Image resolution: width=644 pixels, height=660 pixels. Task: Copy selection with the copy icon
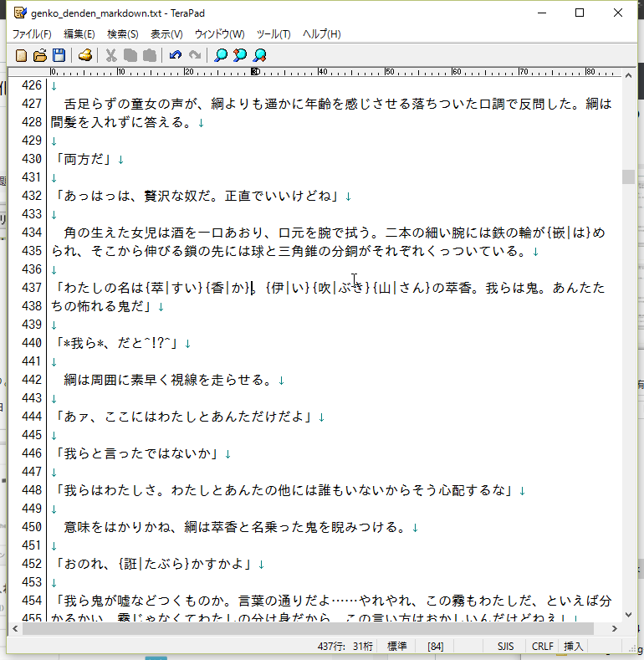[130, 55]
